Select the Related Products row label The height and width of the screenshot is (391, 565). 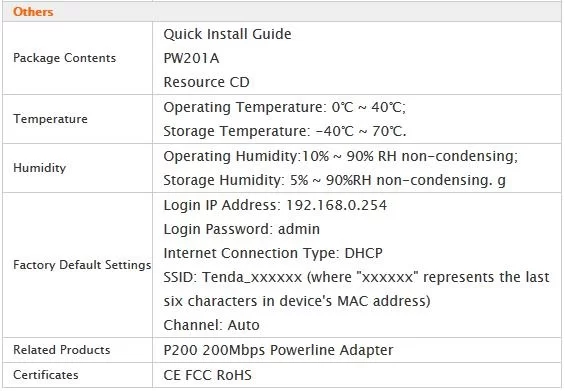tap(62, 350)
